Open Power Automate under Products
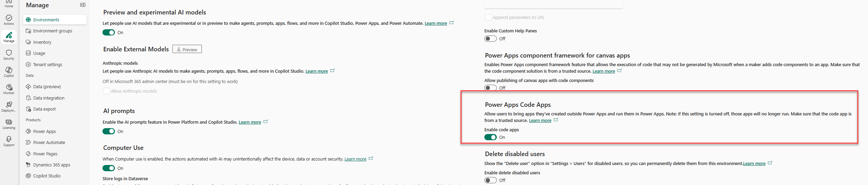 point(49,143)
